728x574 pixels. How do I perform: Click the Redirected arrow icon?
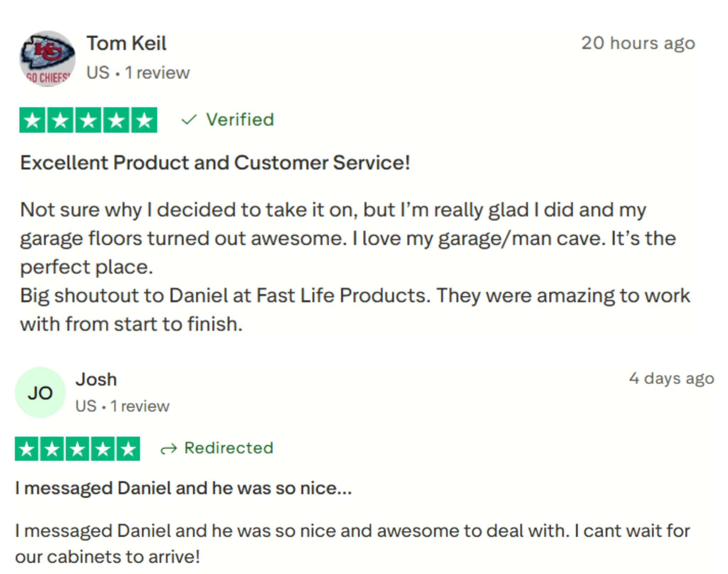[168, 449]
